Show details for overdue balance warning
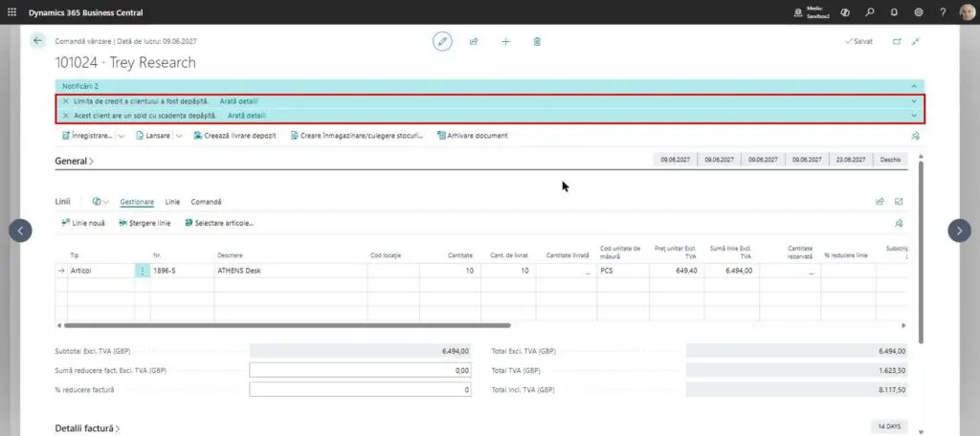Screen dimensions: 980x436 click(x=247, y=116)
